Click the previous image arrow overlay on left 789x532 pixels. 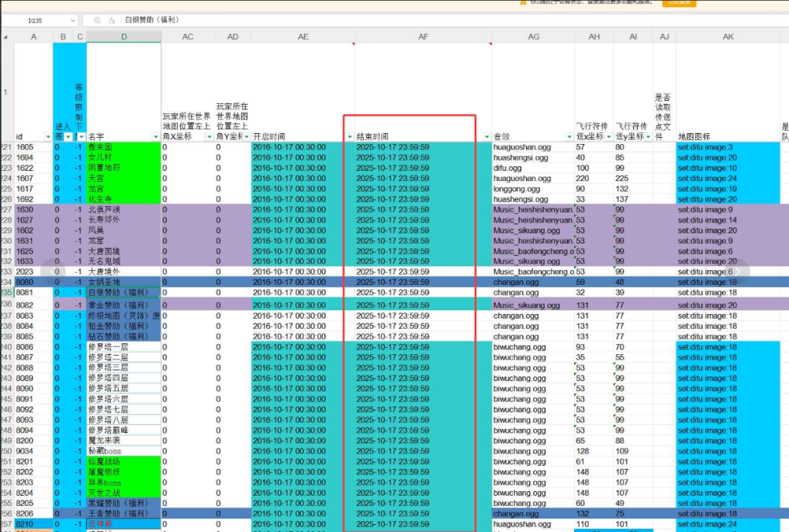tap(52, 271)
